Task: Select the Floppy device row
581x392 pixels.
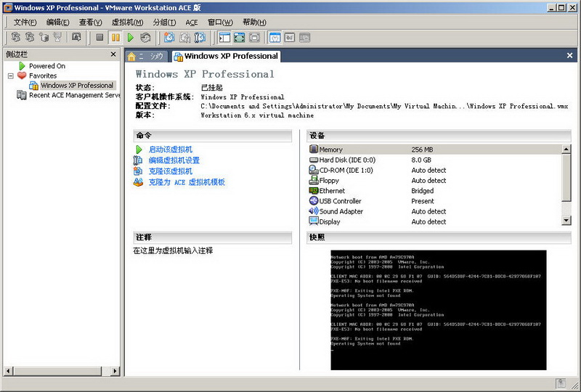Action: [x=434, y=181]
